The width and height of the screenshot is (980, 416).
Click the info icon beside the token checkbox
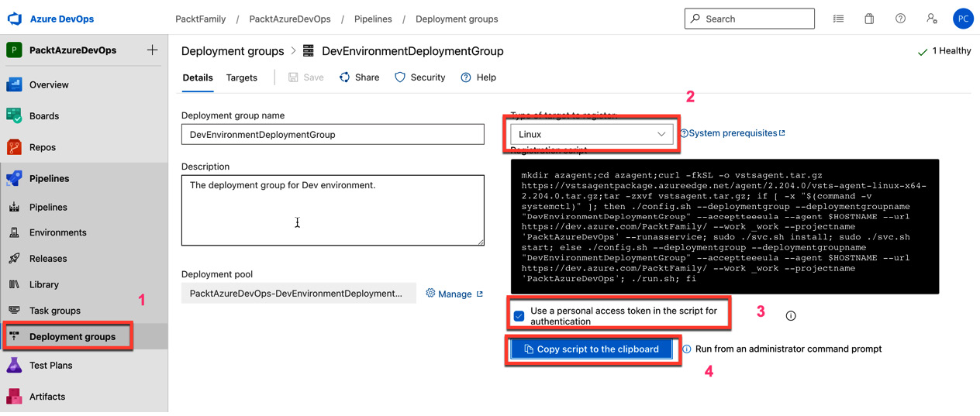click(791, 316)
